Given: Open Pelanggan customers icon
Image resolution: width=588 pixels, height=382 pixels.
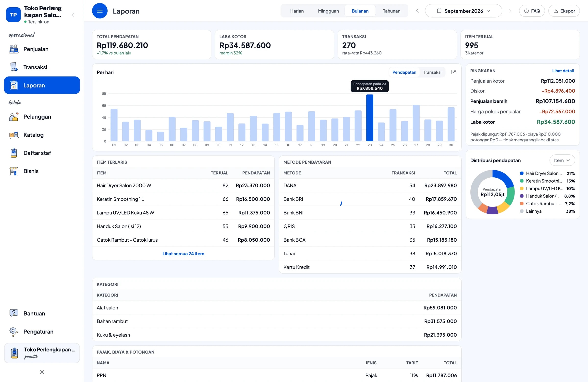Looking at the screenshot, I should tap(13, 117).
